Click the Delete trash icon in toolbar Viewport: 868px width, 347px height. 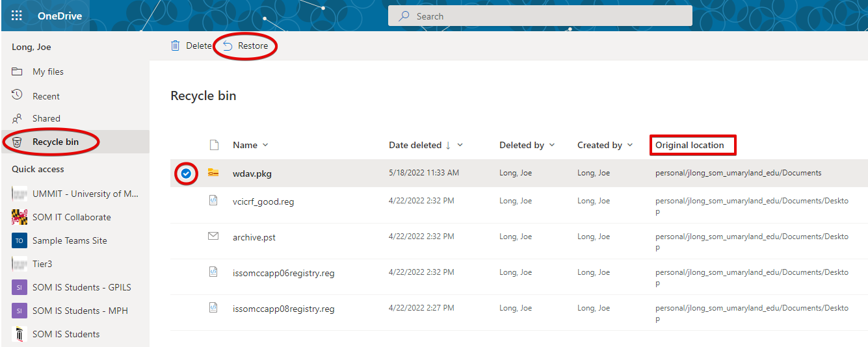pyautogui.click(x=175, y=45)
